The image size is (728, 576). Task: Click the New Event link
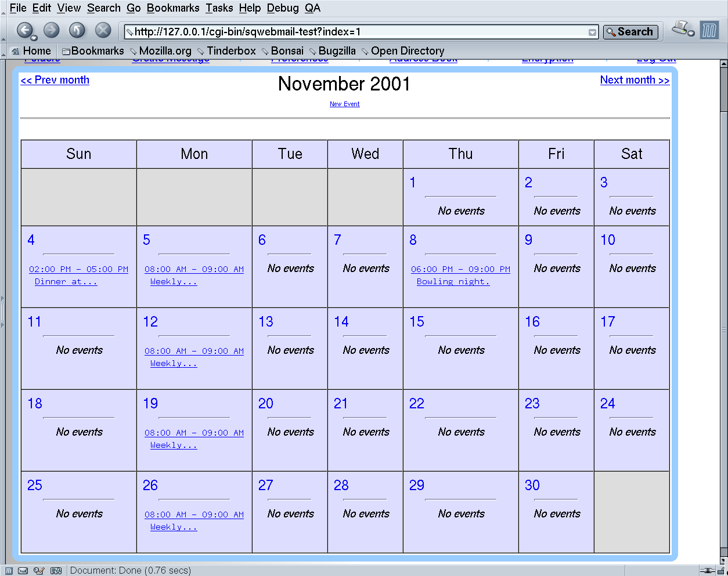[345, 104]
